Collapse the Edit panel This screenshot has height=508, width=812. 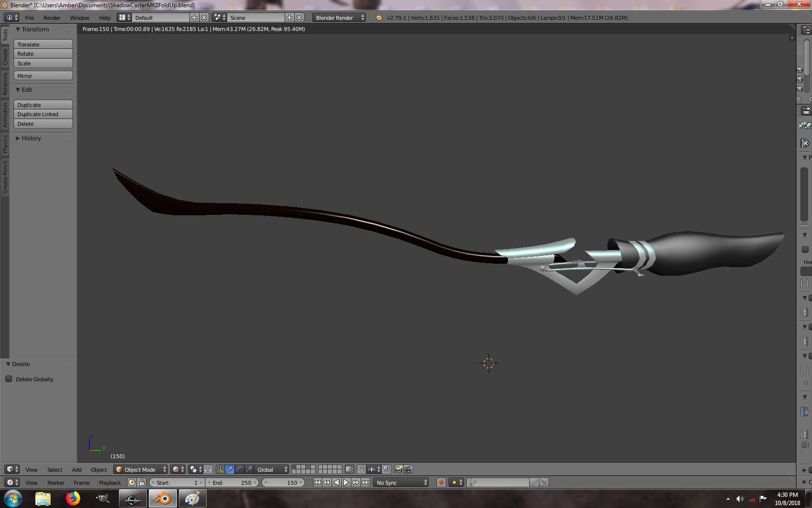18,90
